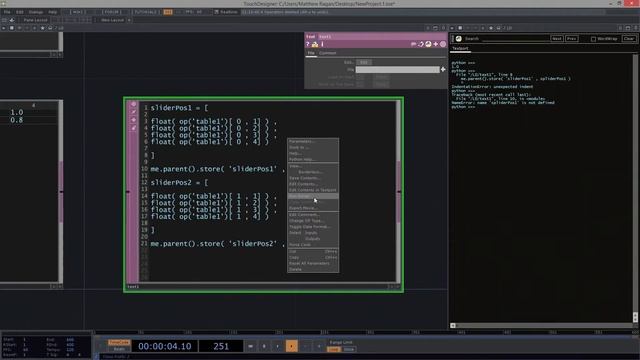
Task: Open the Dialogs menu
Action: click(36, 12)
